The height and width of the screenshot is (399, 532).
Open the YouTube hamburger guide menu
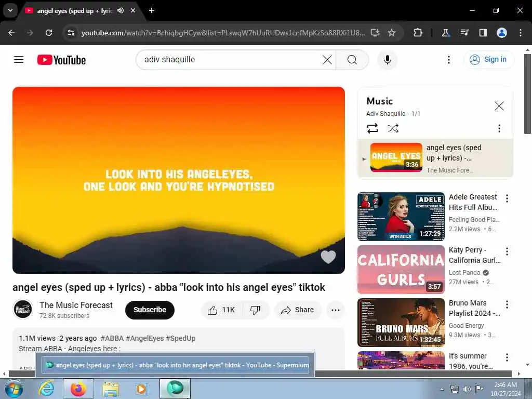click(19, 60)
